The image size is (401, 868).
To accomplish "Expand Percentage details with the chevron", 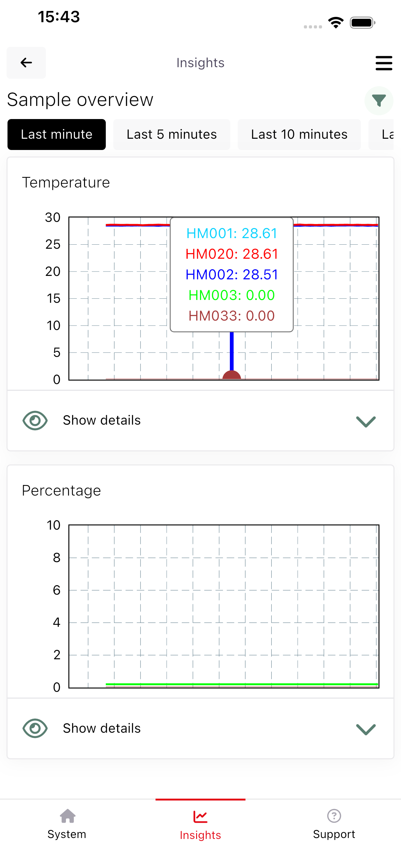I will pos(366,730).
